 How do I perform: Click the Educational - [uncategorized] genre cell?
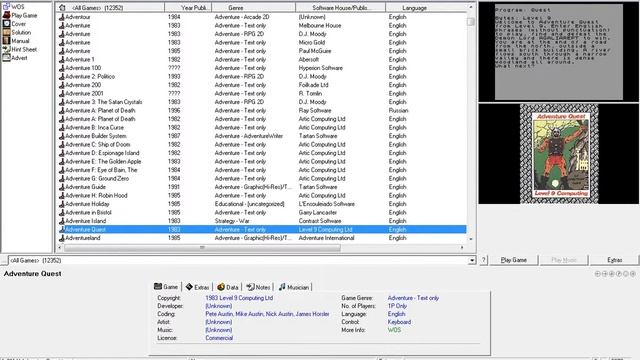[249, 204]
